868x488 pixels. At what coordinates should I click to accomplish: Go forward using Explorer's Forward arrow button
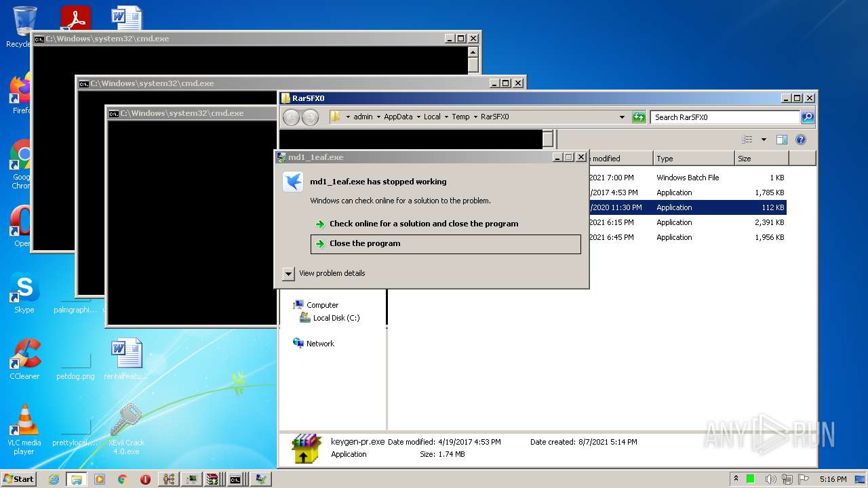click(310, 117)
